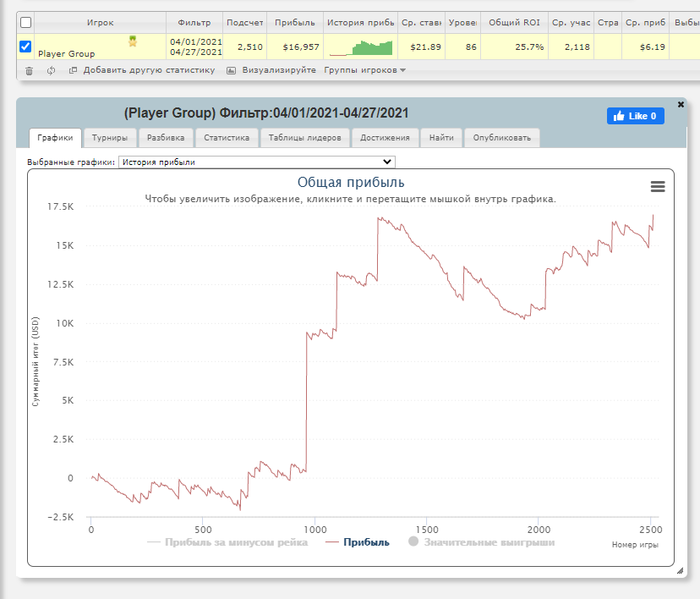Toggle the 'Прибыль' legend series

pos(358,542)
